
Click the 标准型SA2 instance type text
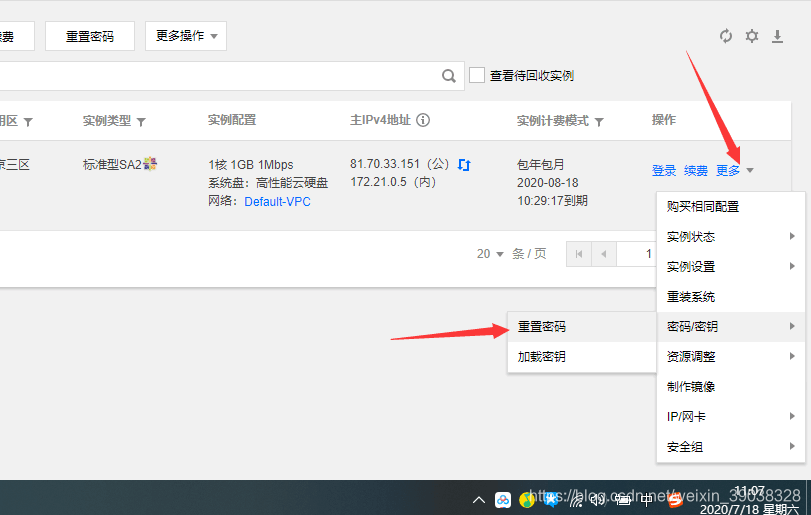(112, 164)
